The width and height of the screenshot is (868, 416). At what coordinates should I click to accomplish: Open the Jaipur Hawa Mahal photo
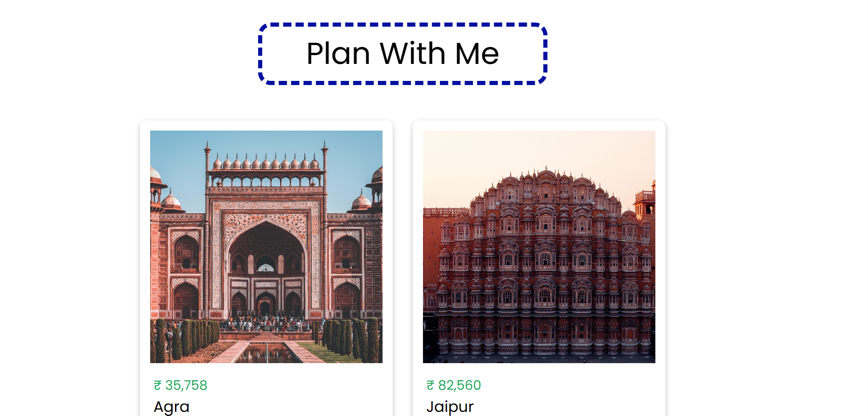539,247
